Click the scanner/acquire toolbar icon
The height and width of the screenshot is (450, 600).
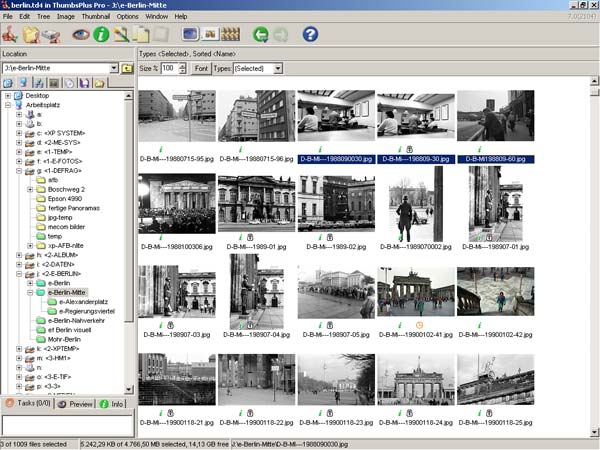[52, 34]
